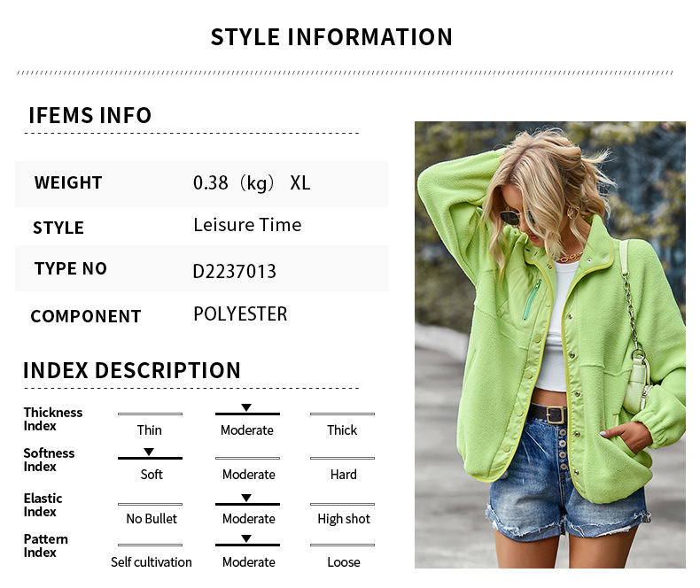
Task: Click the type number D2237013
Action: click(x=235, y=271)
